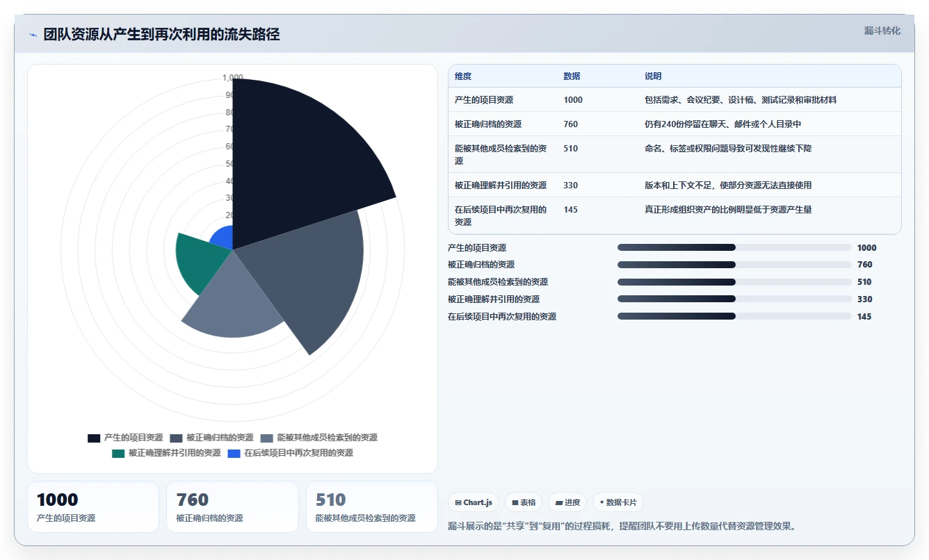The width and height of the screenshot is (929, 560).
Task: Open the 510 stat card
Action: pyautogui.click(x=372, y=507)
